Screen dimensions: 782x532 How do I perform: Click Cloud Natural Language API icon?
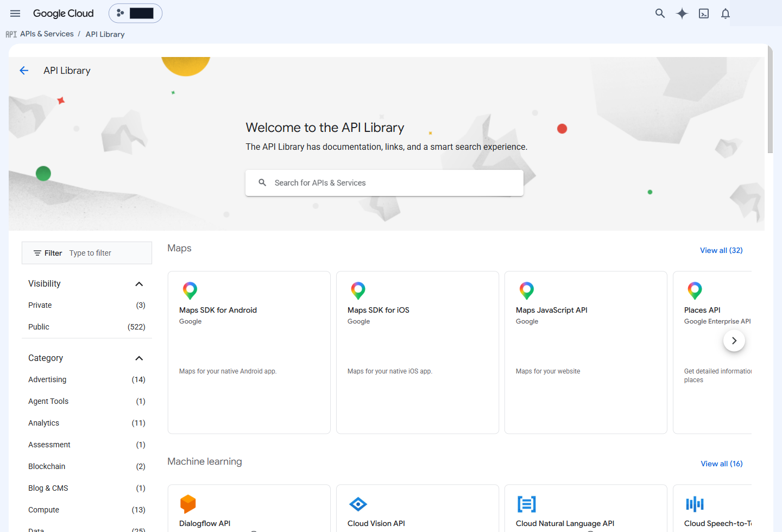coord(527,504)
